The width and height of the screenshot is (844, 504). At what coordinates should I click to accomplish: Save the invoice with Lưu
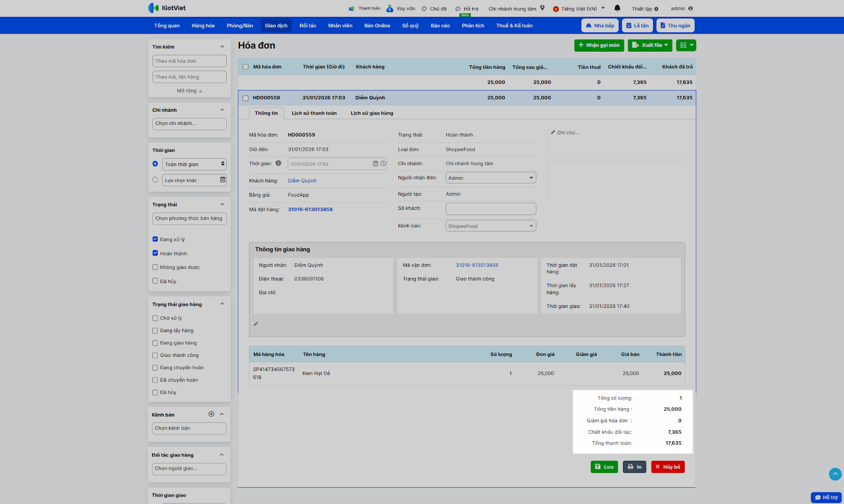click(x=605, y=467)
